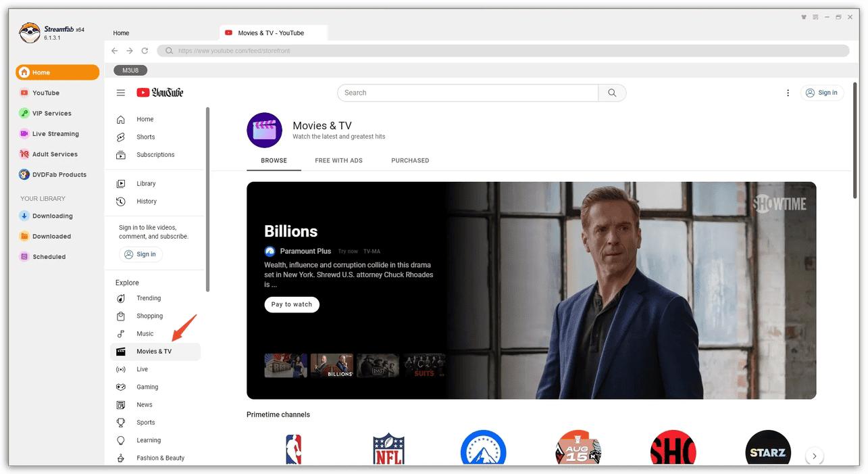Open News in Explore section
The image size is (868, 474).
tap(155, 404)
